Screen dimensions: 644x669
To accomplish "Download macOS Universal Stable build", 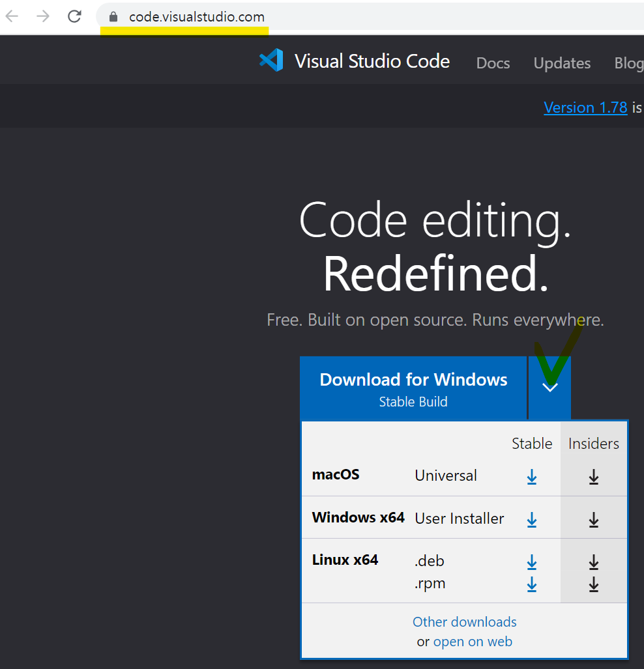I will 532,477.
